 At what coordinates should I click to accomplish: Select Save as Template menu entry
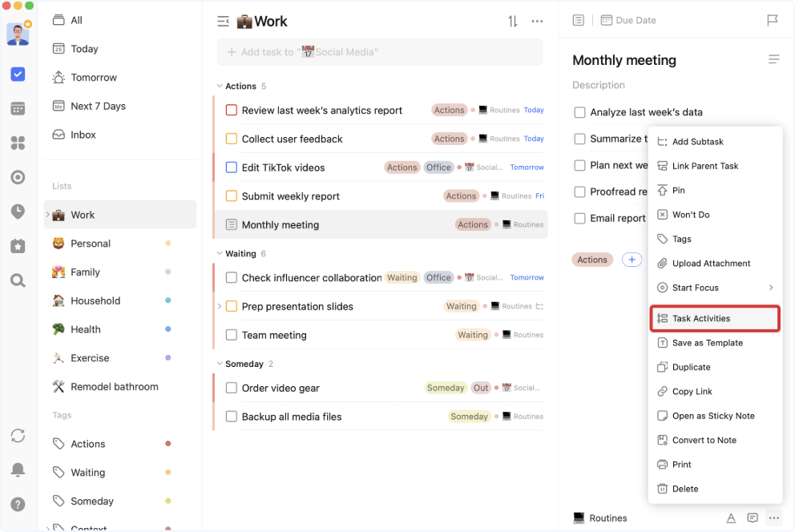click(715, 342)
